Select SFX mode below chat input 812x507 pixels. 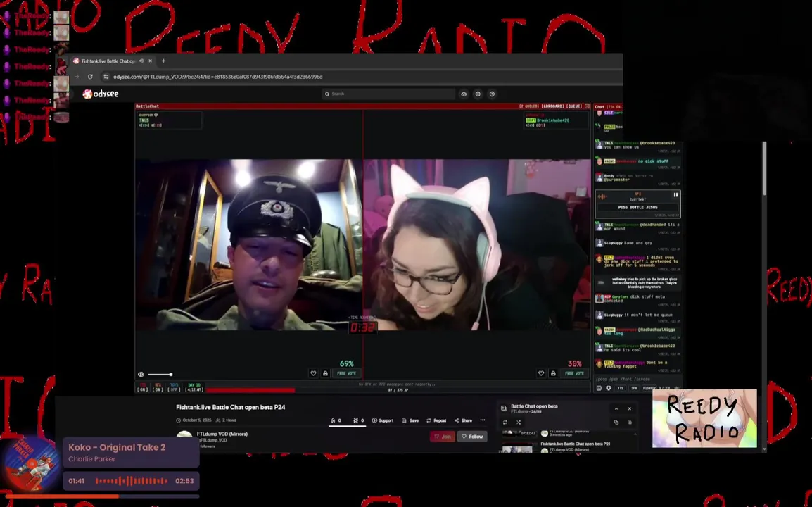coord(634,388)
